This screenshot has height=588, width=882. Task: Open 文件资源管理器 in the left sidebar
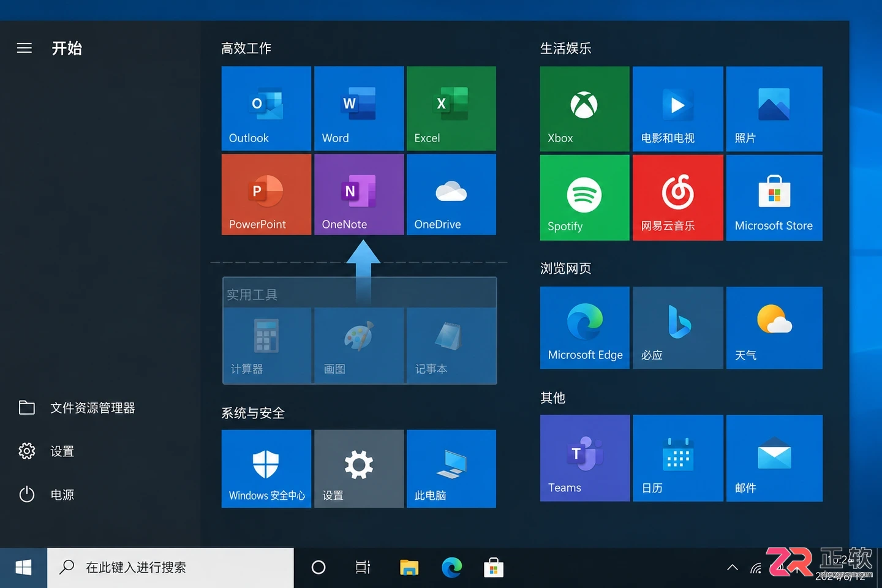click(77, 408)
